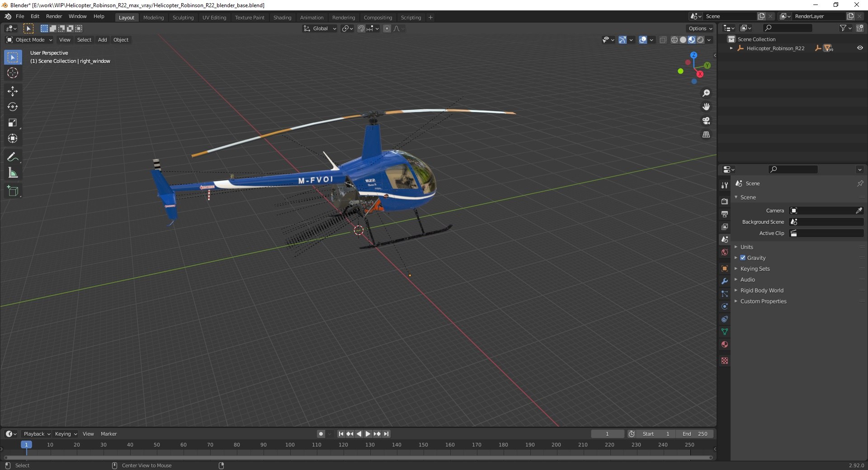The image size is (868, 470).
Task: Open the timeline Marker menu
Action: [108, 434]
